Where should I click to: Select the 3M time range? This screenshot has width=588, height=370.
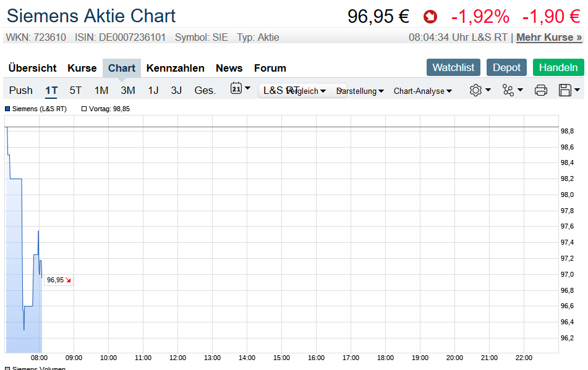pyautogui.click(x=128, y=90)
